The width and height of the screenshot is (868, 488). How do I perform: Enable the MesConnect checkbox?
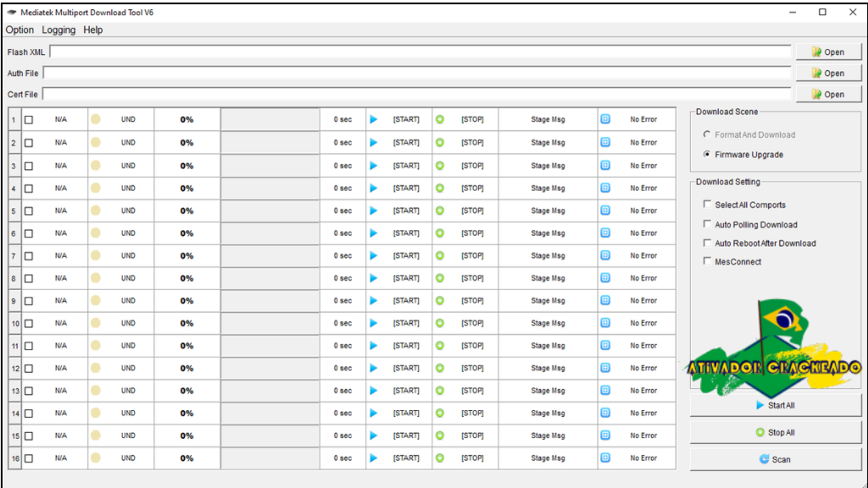tap(707, 261)
